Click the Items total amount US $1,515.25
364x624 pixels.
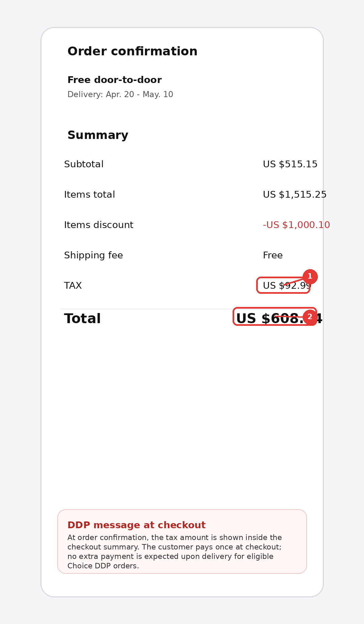(x=295, y=195)
